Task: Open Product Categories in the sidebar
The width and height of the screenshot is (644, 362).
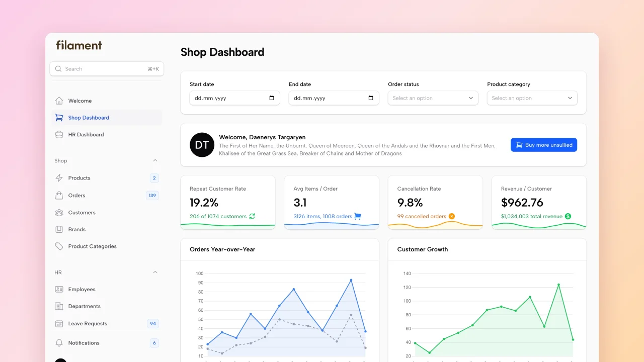Action: [x=107, y=246]
